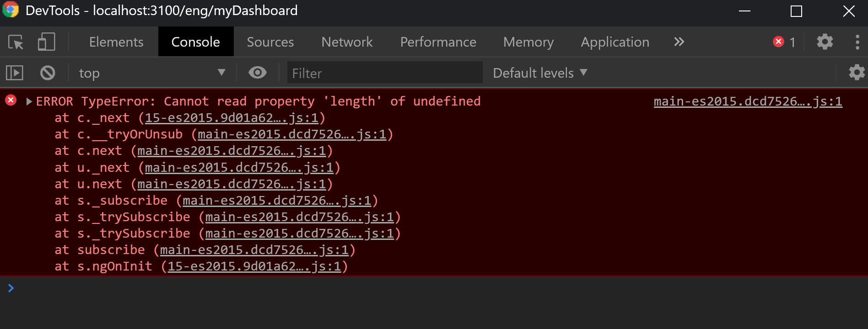
Task: Create a live expression with the eye icon
Action: click(x=258, y=72)
